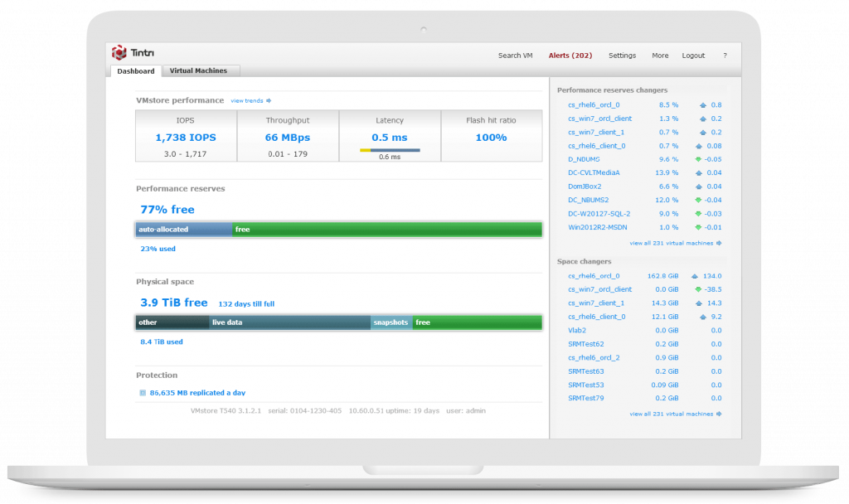Click up arrow icon beside 134.0 space change
The width and height of the screenshot is (849, 504).
(x=695, y=276)
